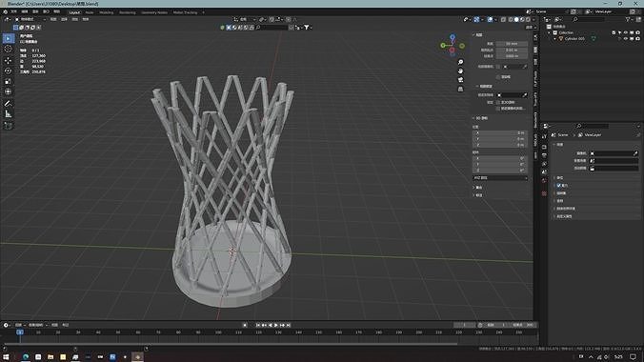Viewport: 644px width, 362px height.
Task: Click the blue playhead at frame 1
Action: pyautogui.click(x=20, y=332)
